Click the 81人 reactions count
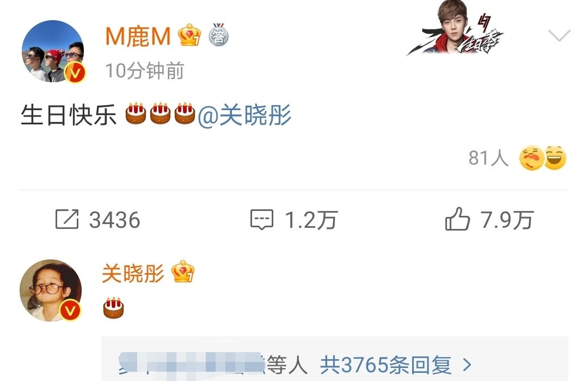 pos(488,158)
